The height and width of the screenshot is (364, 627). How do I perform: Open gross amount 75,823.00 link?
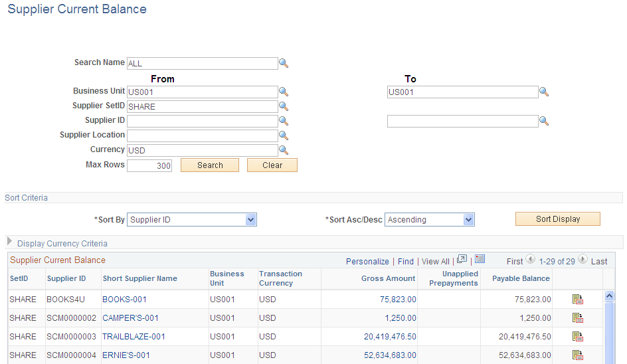tap(398, 299)
